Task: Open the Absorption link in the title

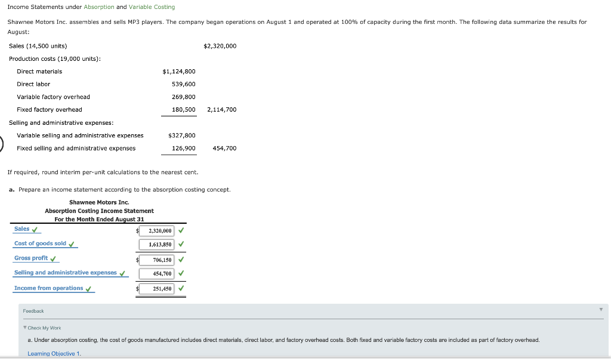Action: tap(99, 7)
